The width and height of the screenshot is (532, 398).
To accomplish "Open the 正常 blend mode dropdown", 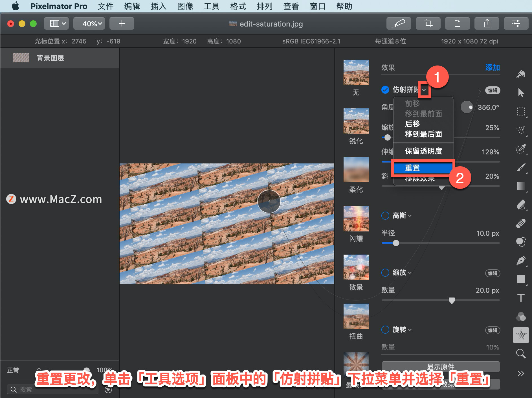I will [24, 370].
